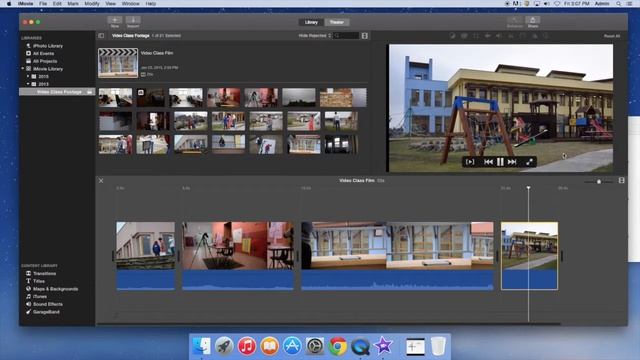The height and width of the screenshot is (360, 640).
Task: Open the Hide Rejected filter dropdown
Action: pyautogui.click(x=315, y=36)
